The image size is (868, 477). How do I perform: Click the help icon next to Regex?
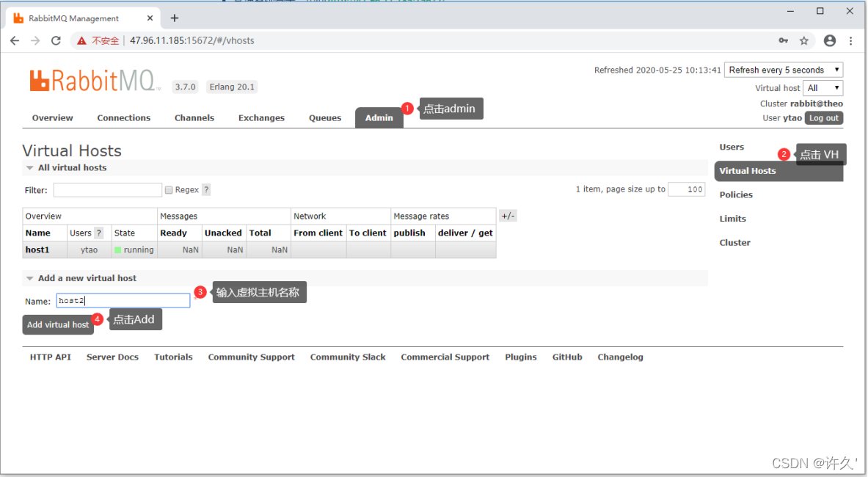206,190
